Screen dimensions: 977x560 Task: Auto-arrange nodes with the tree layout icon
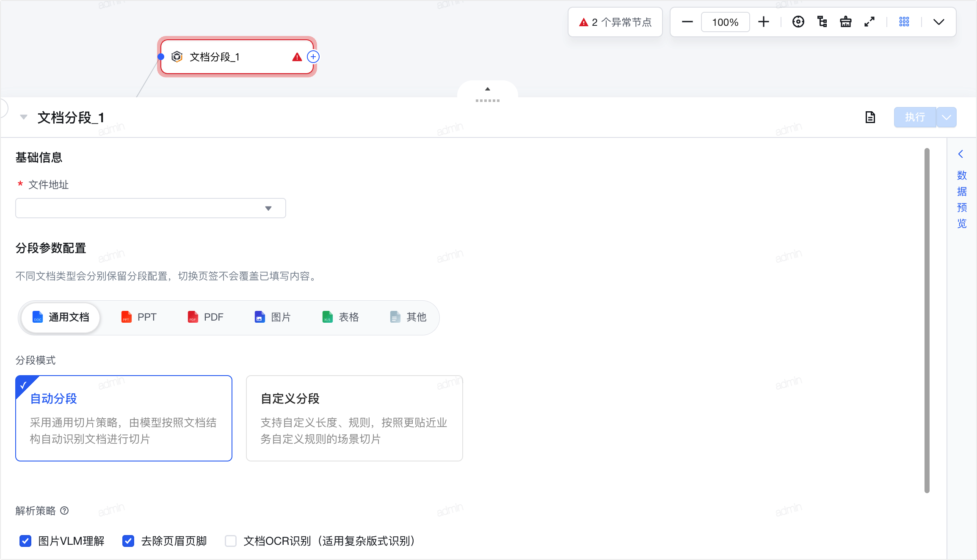pyautogui.click(x=822, y=22)
